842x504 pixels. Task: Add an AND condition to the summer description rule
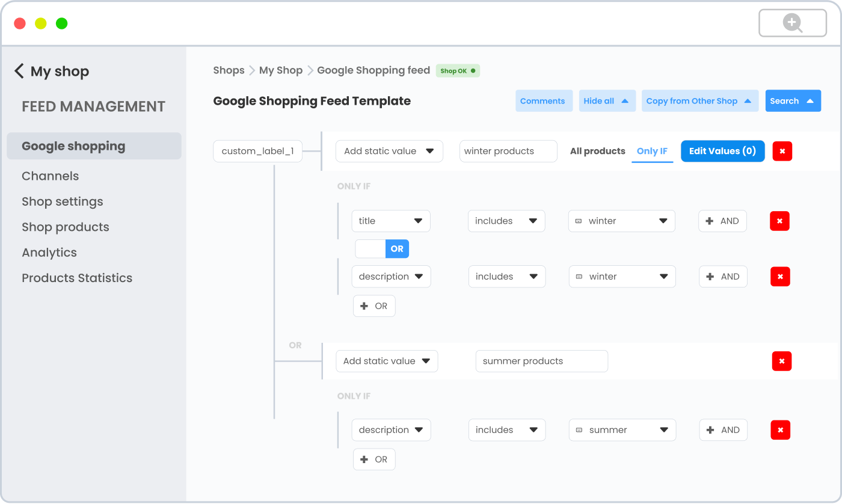[723, 429]
